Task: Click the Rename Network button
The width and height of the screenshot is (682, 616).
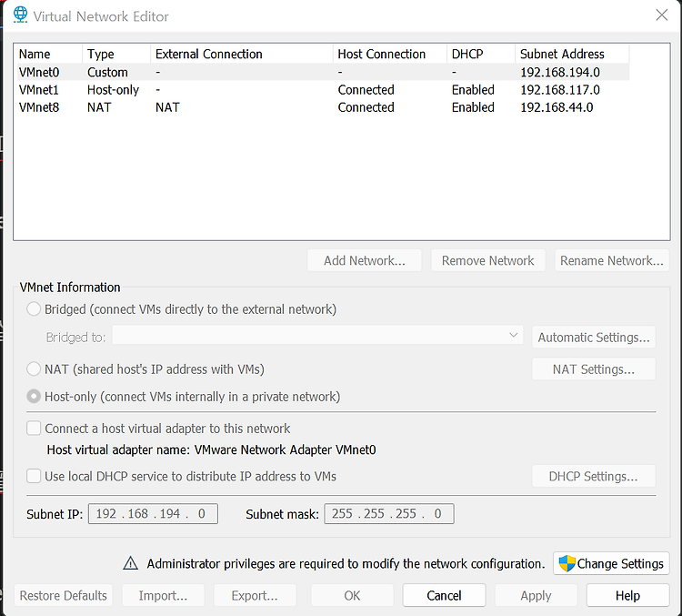Action: 612,260
